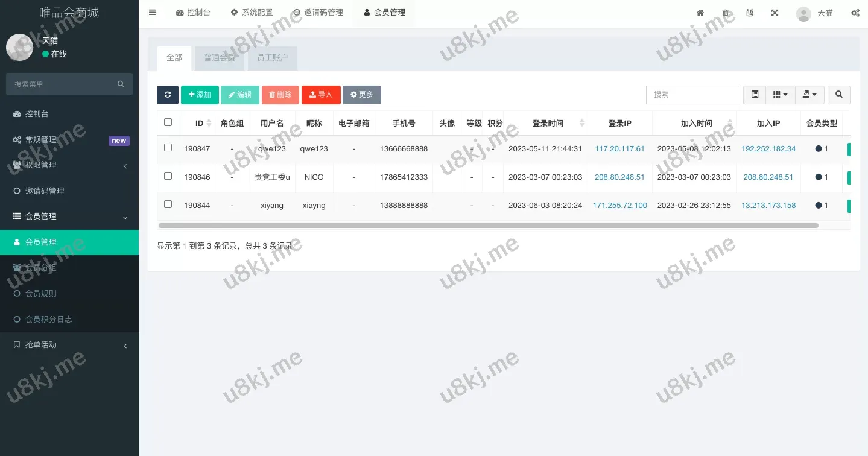Open login IP link 117.20.117.61

tap(619, 148)
